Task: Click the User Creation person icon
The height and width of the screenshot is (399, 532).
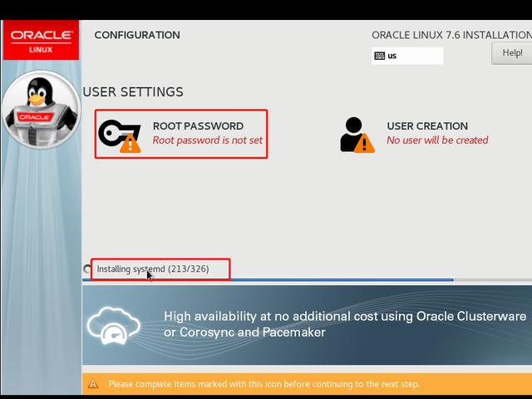Action: tap(357, 135)
